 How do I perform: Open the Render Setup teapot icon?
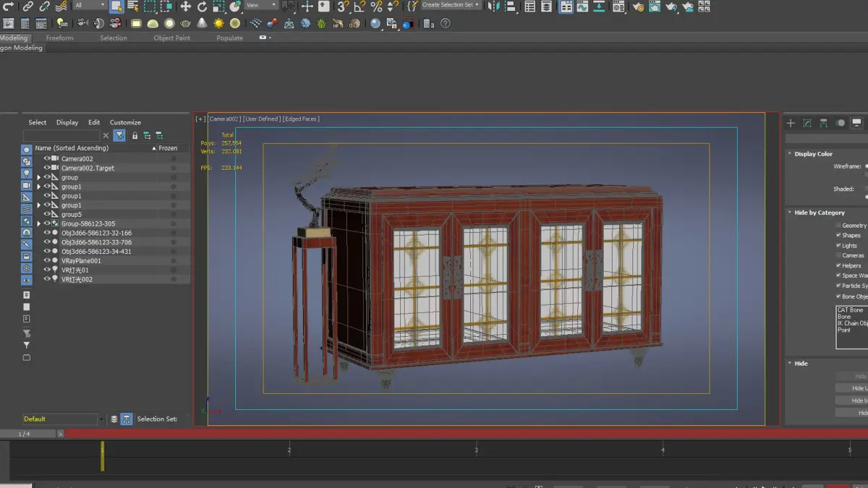click(x=638, y=7)
